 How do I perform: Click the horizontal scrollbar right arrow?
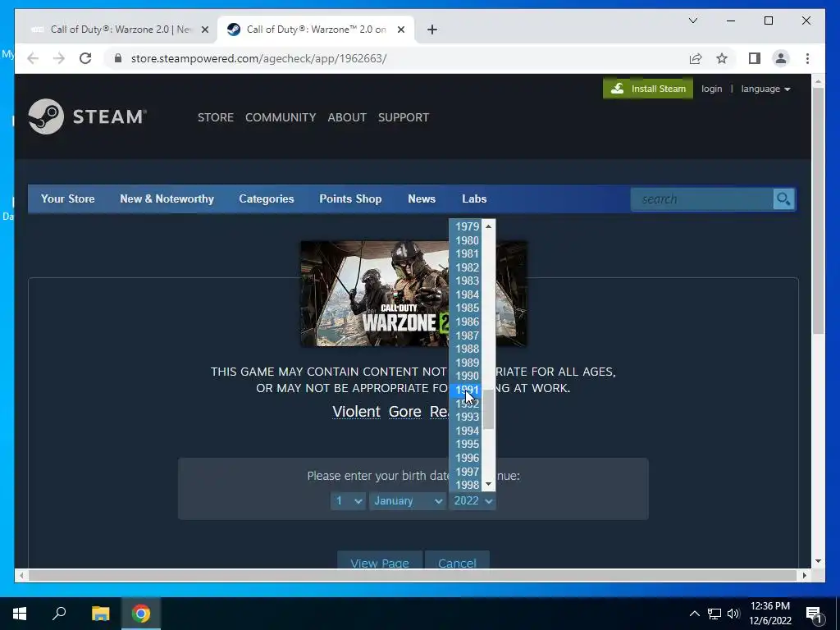click(804, 575)
